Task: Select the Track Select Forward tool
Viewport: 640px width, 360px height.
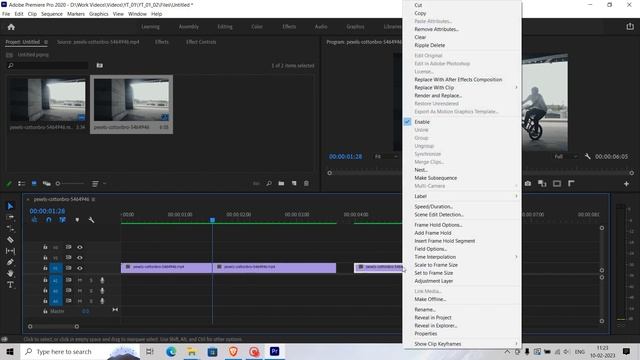Action: point(10,217)
